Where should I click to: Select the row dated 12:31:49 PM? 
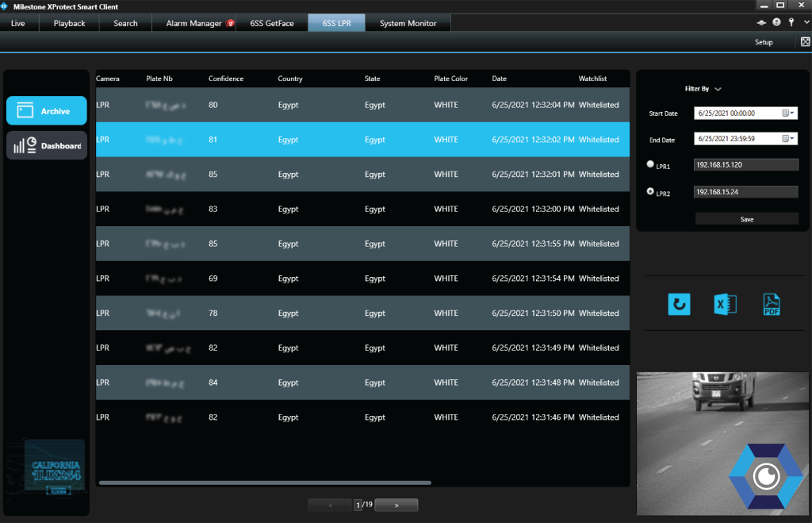click(362, 348)
